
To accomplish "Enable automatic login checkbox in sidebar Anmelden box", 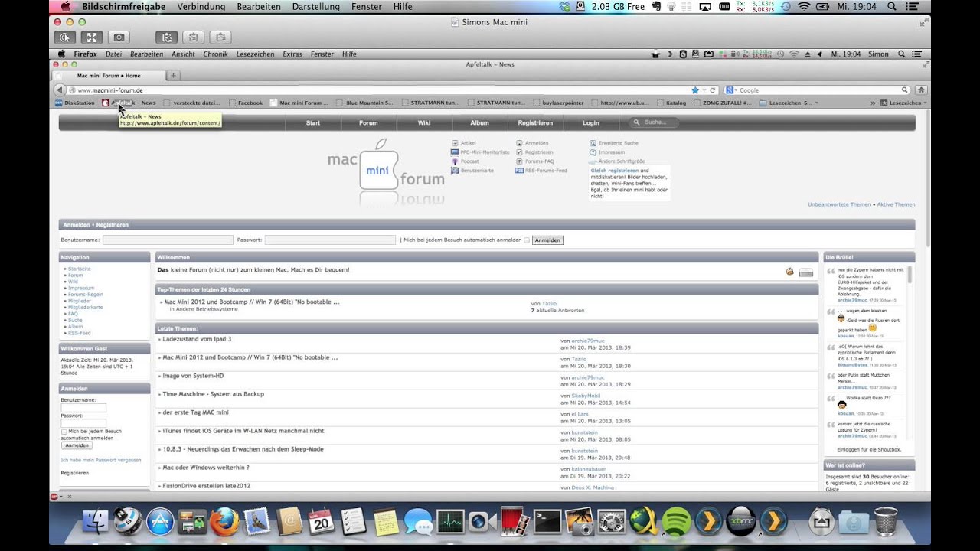I will pos(64,432).
